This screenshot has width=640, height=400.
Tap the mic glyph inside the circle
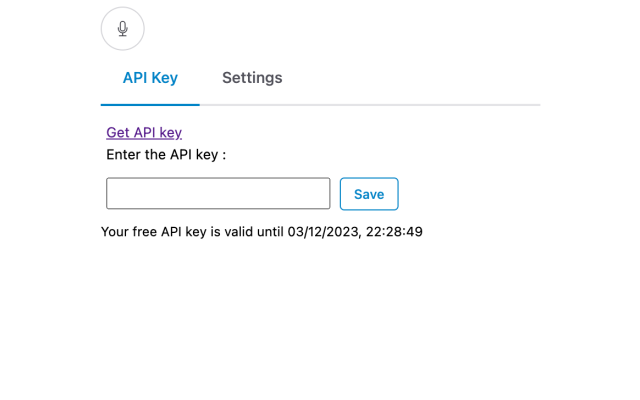[x=122, y=29]
